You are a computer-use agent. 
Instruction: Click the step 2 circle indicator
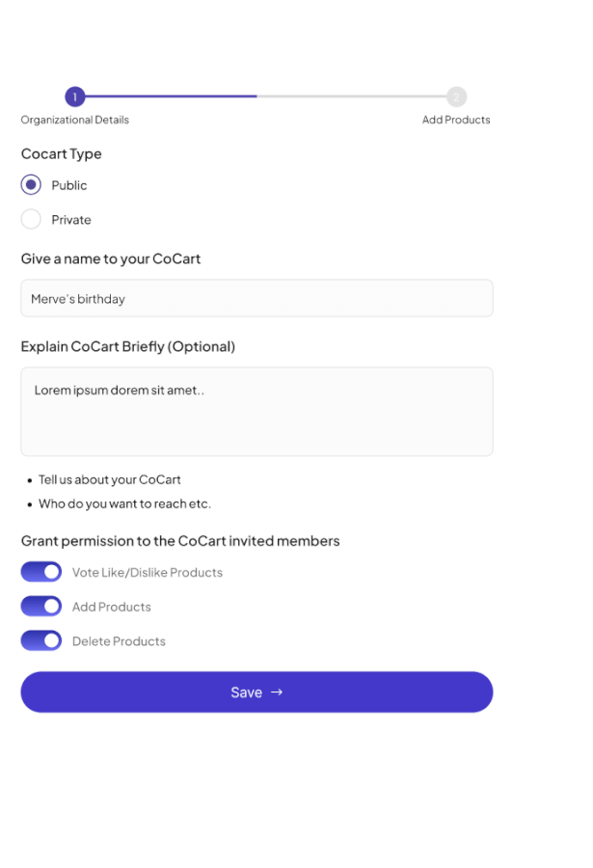(456, 96)
